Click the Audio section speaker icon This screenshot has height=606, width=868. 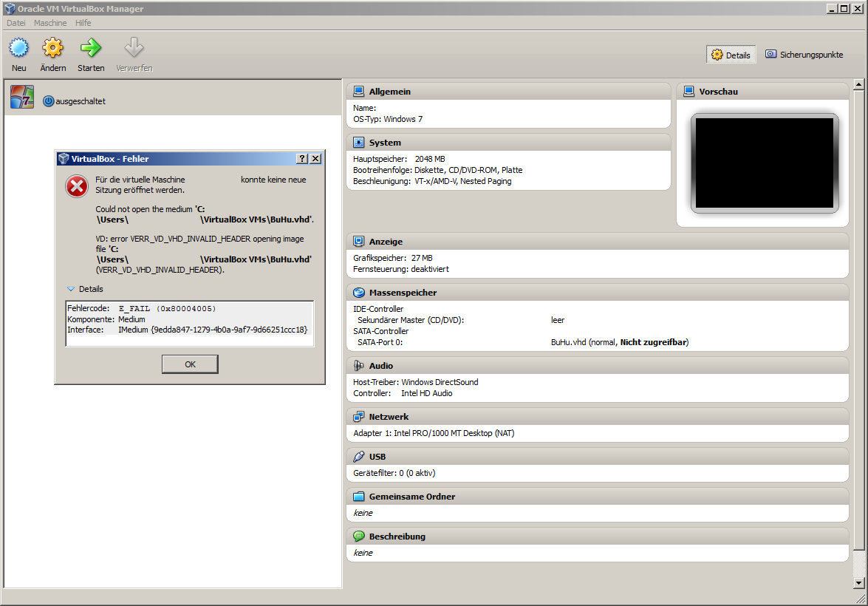click(359, 366)
